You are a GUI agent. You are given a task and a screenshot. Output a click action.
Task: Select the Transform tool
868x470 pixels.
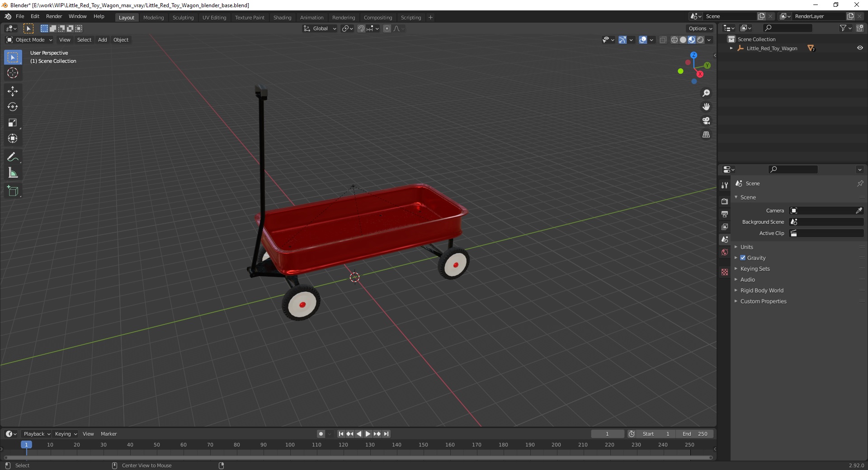click(x=13, y=139)
